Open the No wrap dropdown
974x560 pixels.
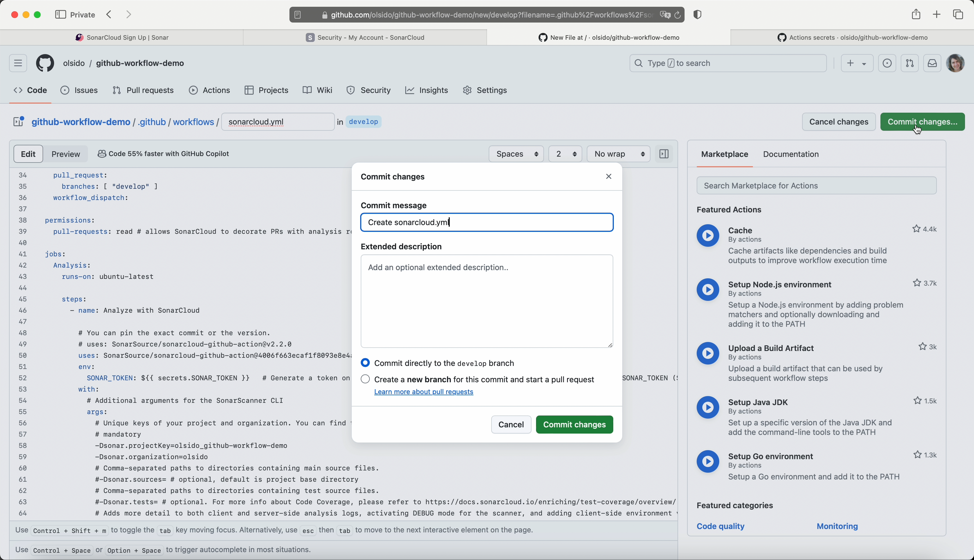[618, 154]
